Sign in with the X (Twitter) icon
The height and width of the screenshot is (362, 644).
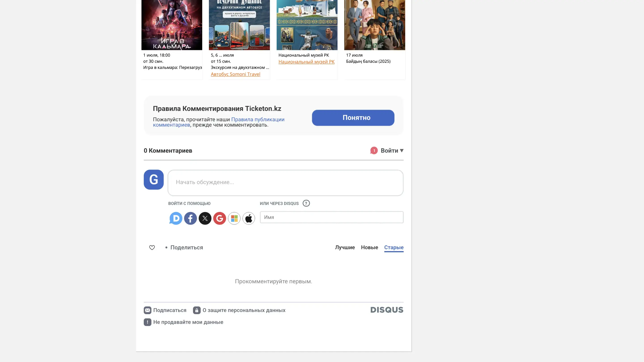click(x=205, y=218)
